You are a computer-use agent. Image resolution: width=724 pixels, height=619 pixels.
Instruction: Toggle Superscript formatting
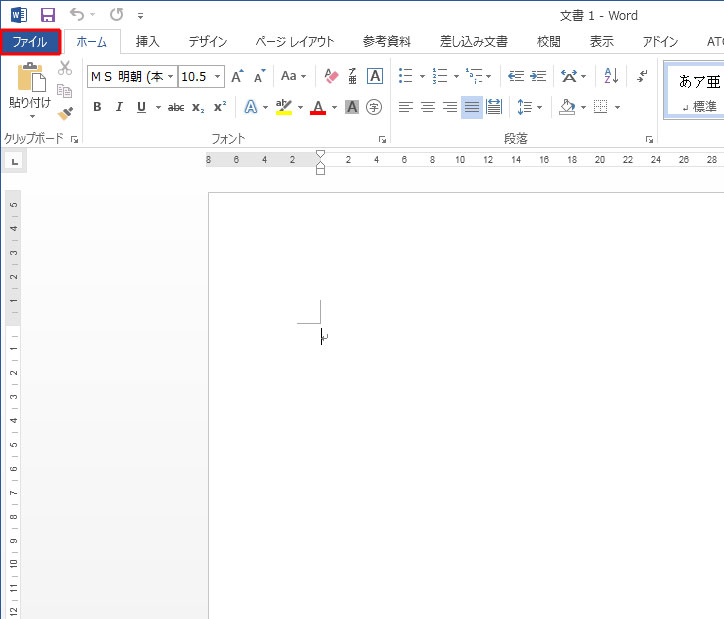(220, 107)
